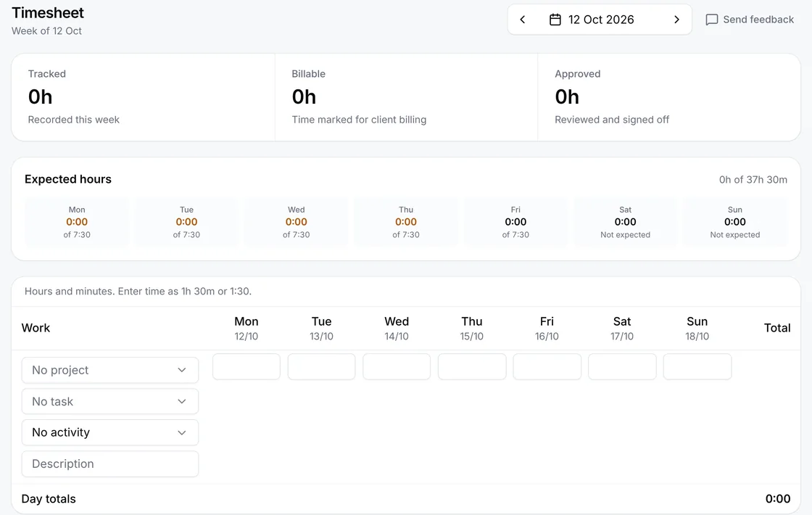Viewport: 812px width, 515px height.
Task: Open calendar icon in date picker
Action: 555,20
